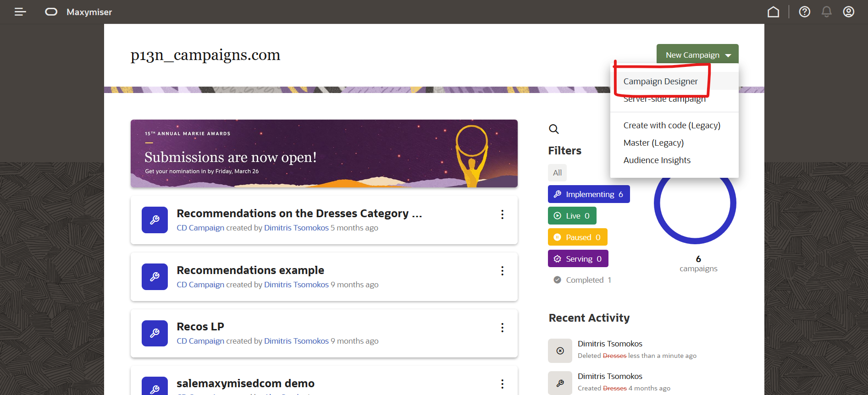Open the three-dot menu for Recommendations on the Dresses Category
Viewport: 868px width, 395px height.
point(503,214)
